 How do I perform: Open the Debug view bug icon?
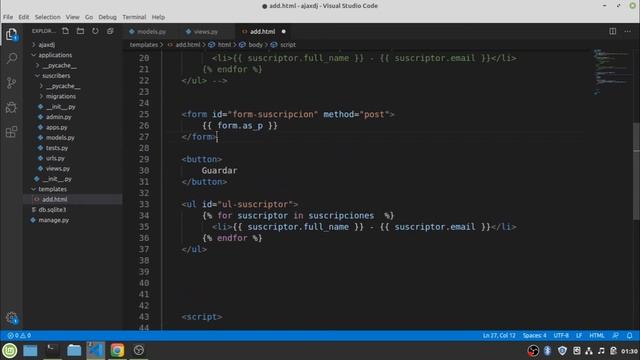pos(11,107)
